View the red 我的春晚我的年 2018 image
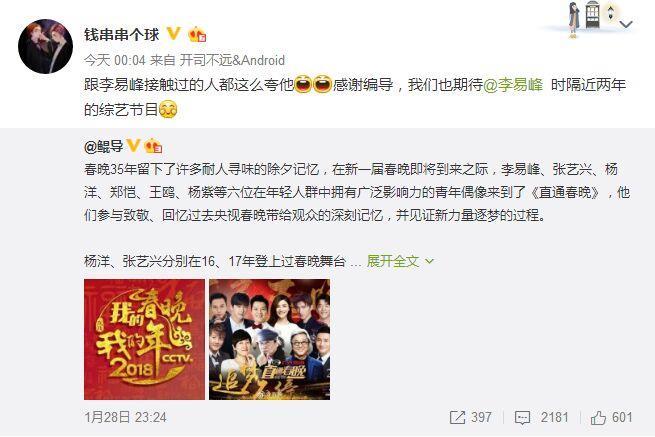Viewport: 655px width, 437px height. coord(144,339)
